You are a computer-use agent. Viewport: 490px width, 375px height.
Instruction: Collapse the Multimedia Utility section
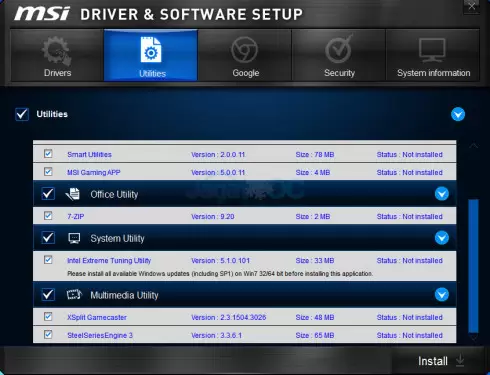pos(442,295)
